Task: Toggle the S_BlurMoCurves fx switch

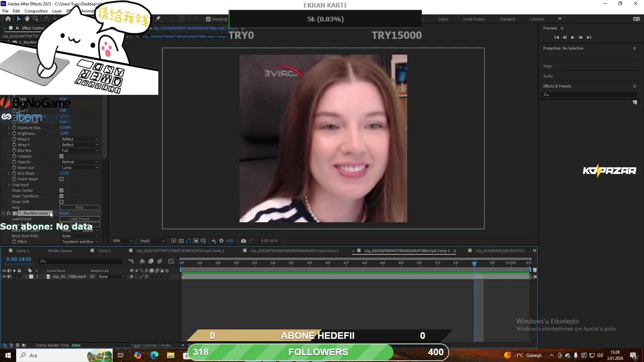Action: (9, 213)
